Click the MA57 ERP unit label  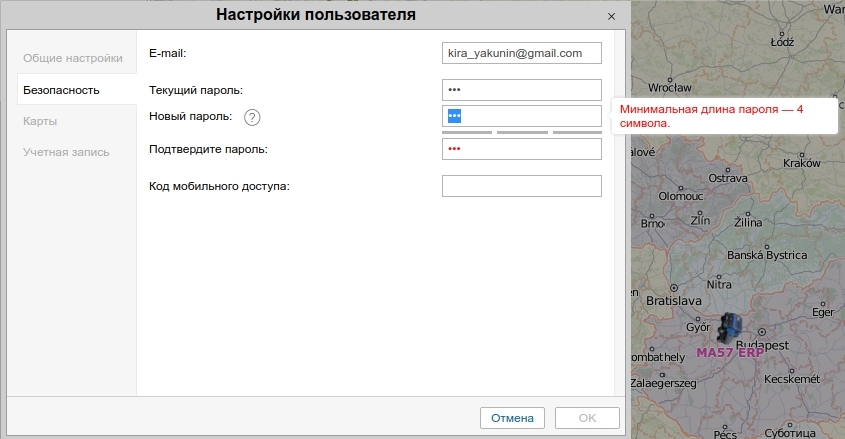[730, 353]
